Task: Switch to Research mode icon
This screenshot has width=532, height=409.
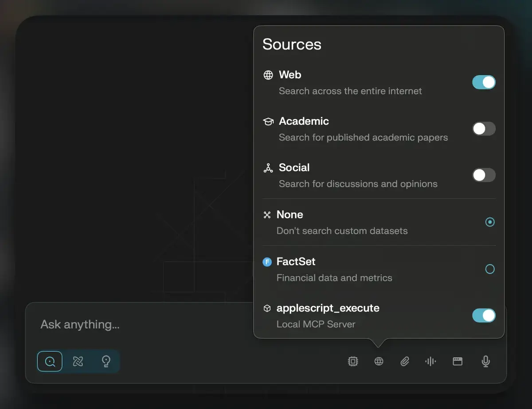Action: [x=78, y=361]
